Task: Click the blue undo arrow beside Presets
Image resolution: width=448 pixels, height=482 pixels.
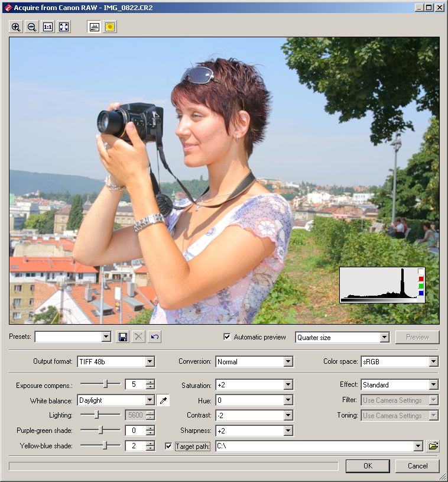Action: click(x=154, y=337)
